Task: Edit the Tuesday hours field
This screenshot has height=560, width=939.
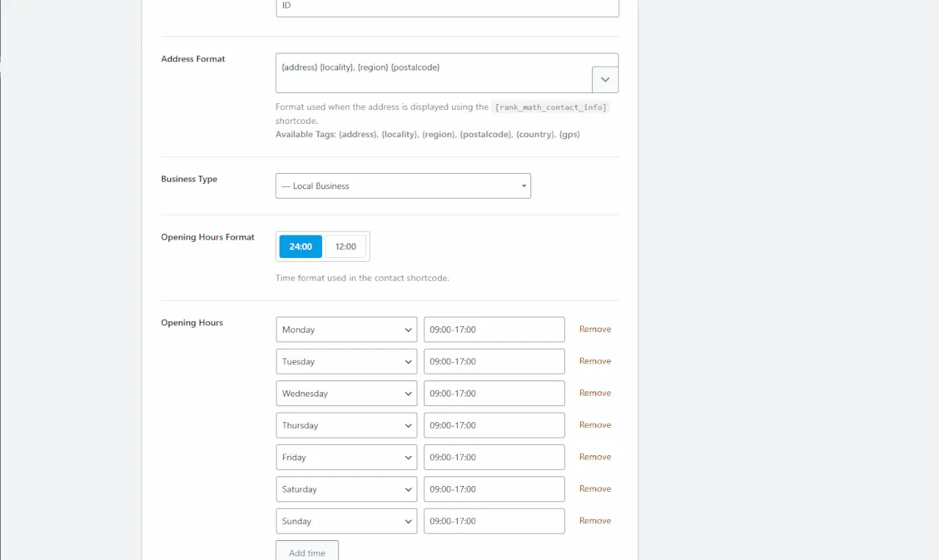Action: coord(494,361)
